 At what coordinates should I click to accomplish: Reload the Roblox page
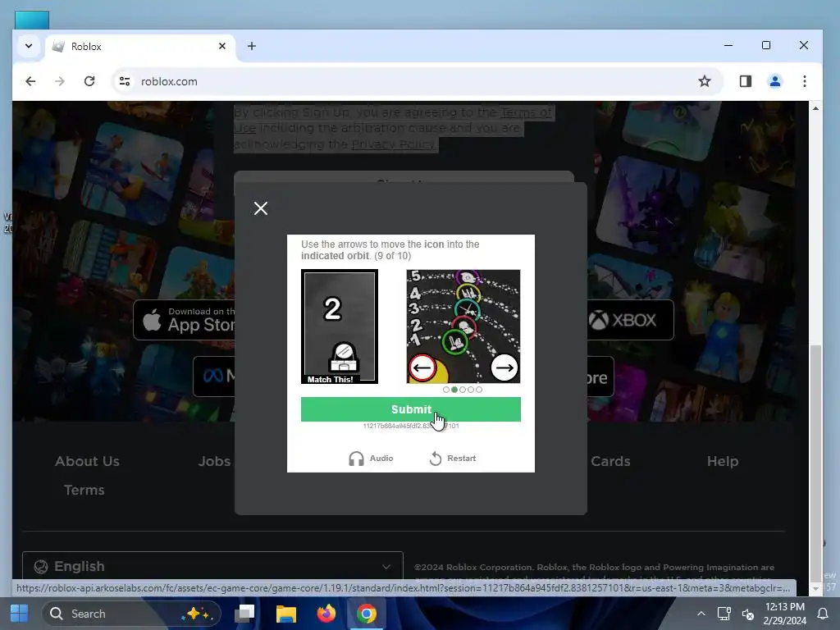point(89,81)
